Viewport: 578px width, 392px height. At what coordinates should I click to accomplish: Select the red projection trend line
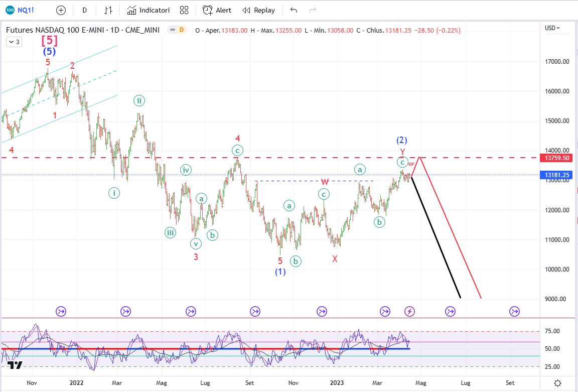(451, 227)
